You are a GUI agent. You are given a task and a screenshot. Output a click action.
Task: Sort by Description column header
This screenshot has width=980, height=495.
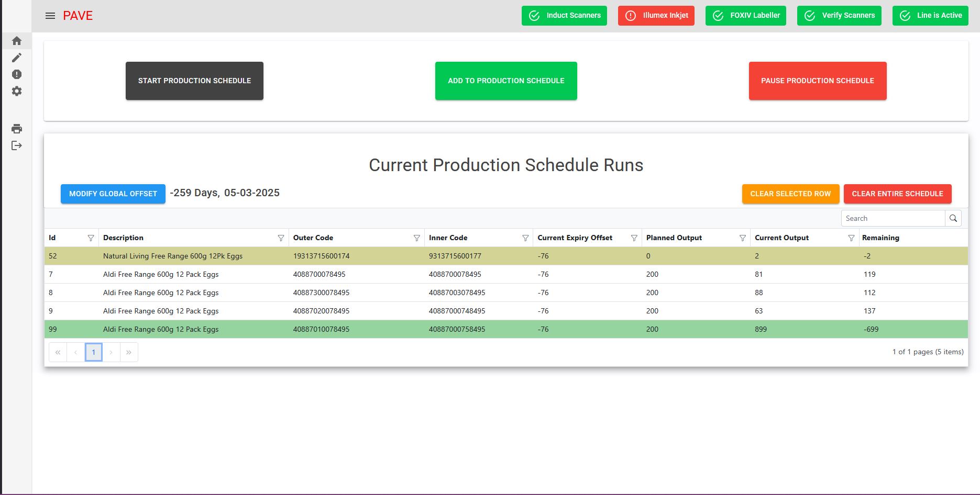(x=123, y=238)
